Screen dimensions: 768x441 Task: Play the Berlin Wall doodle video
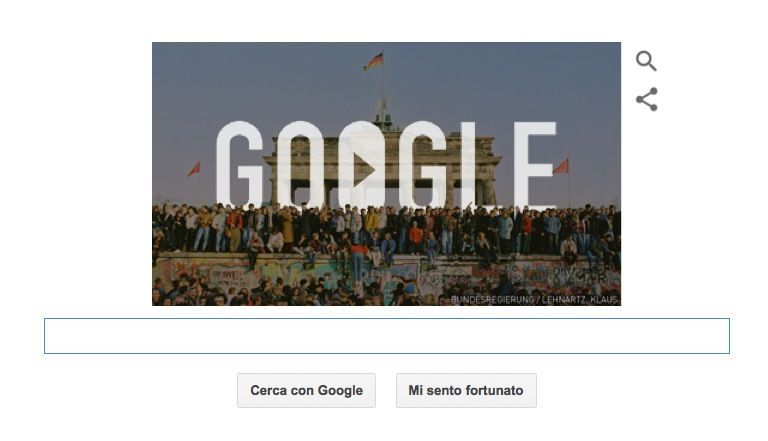pos(363,170)
